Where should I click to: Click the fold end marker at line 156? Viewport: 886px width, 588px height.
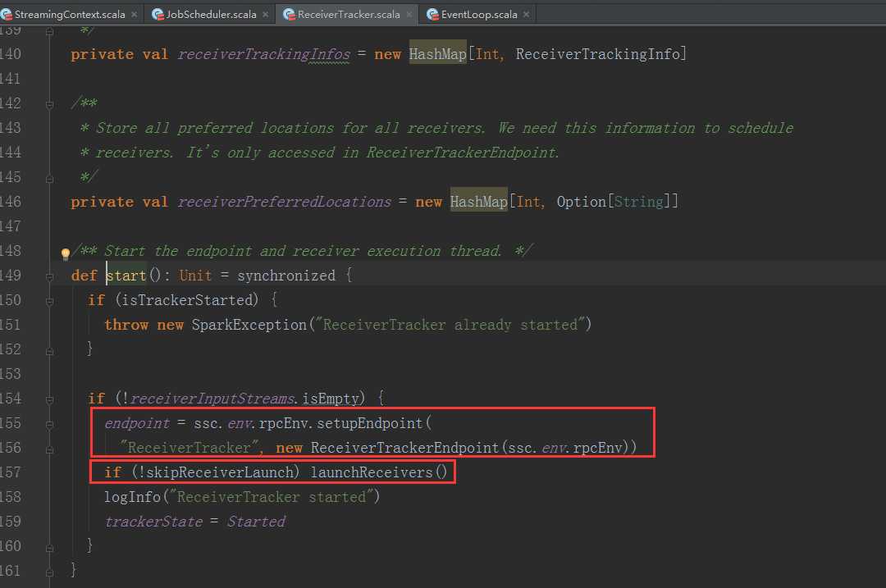coord(50,450)
